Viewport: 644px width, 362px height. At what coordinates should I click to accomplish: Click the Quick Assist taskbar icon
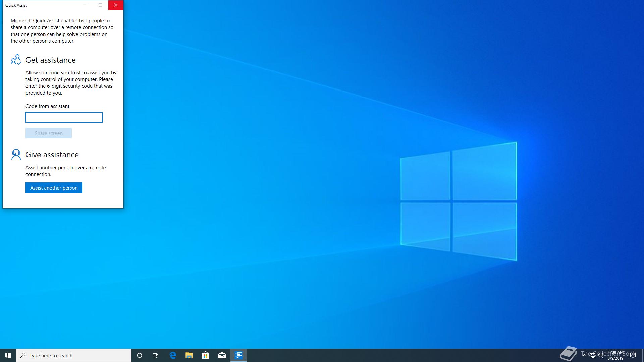coord(238,355)
